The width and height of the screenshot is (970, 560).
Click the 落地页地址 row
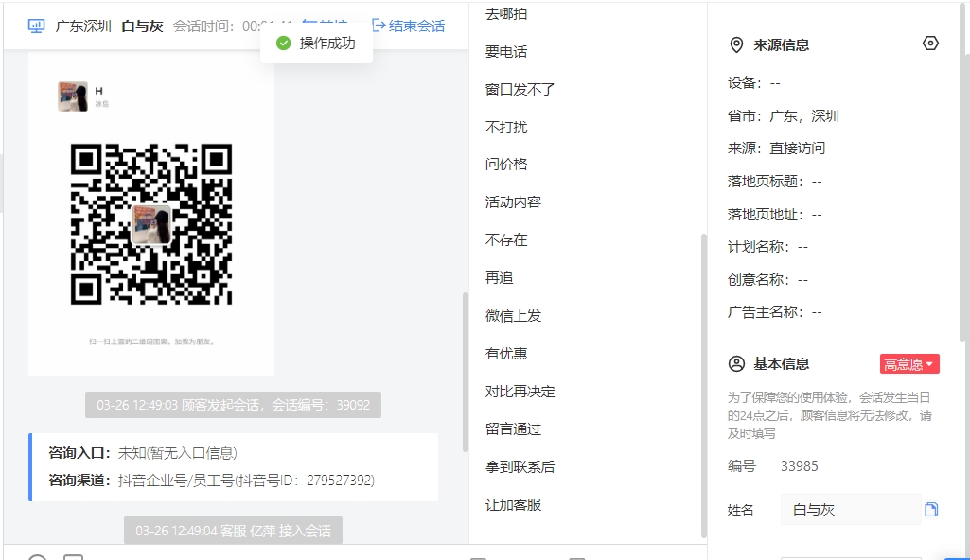pos(774,215)
